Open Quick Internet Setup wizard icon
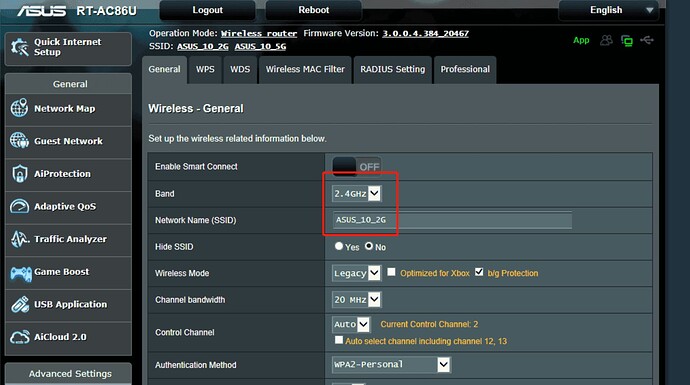This screenshot has width=690, height=385. point(20,47)
